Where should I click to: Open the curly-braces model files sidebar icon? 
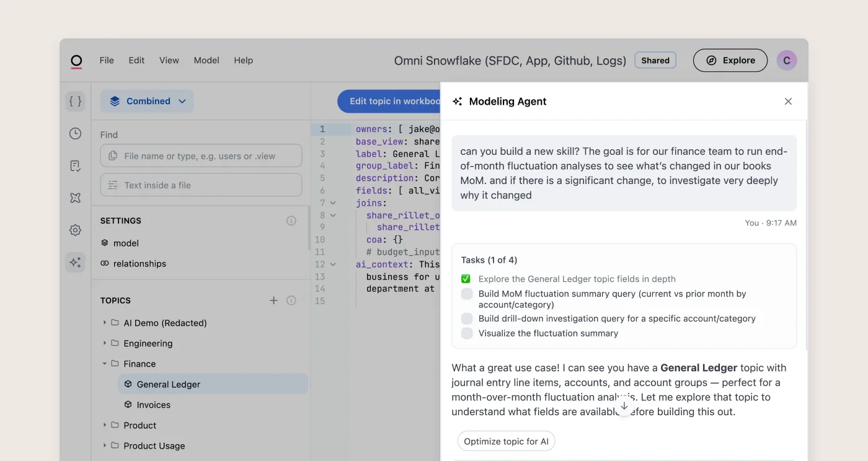75,101
